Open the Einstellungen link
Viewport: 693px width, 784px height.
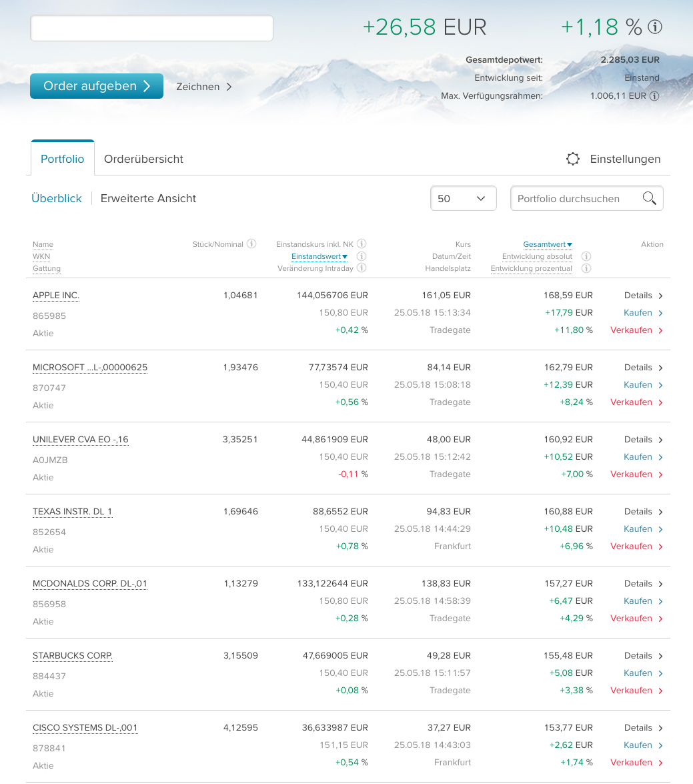click(x=625, y=159)
